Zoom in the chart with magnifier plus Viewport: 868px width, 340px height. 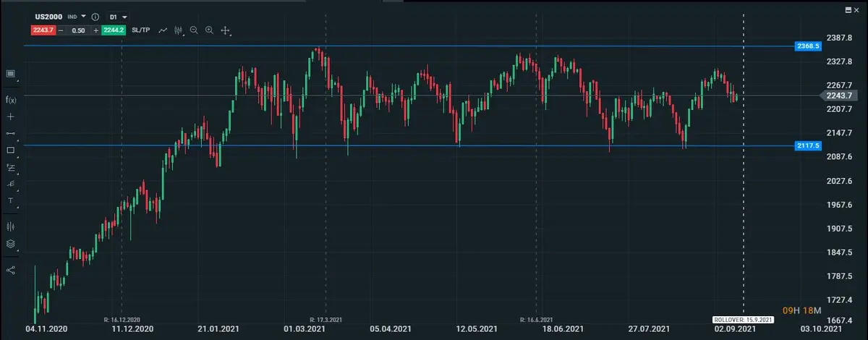point(209,30)
